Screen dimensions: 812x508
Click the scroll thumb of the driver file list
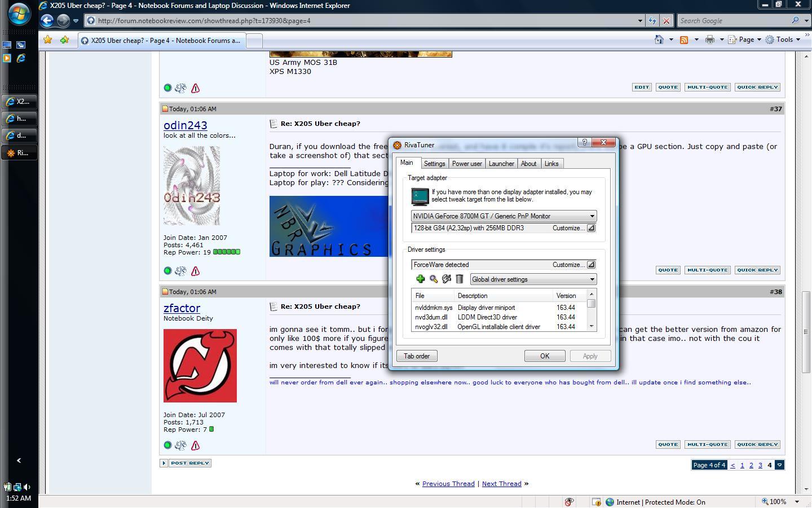click(591, 304)
